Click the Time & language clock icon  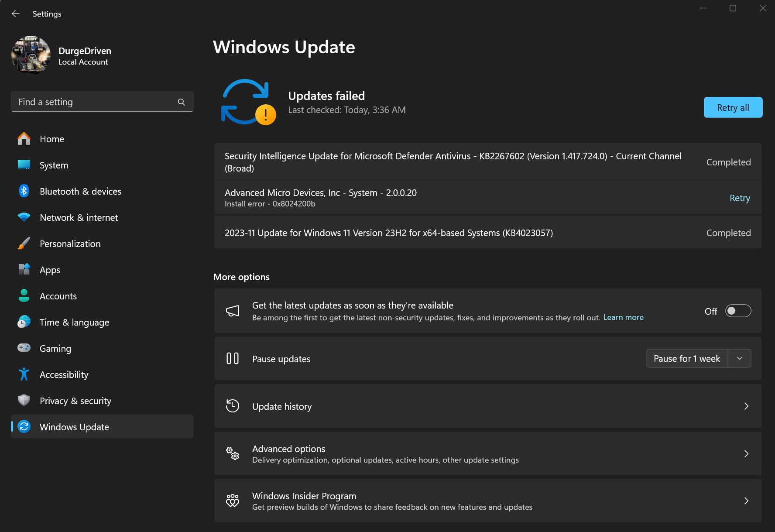click(x=24, y=322)
